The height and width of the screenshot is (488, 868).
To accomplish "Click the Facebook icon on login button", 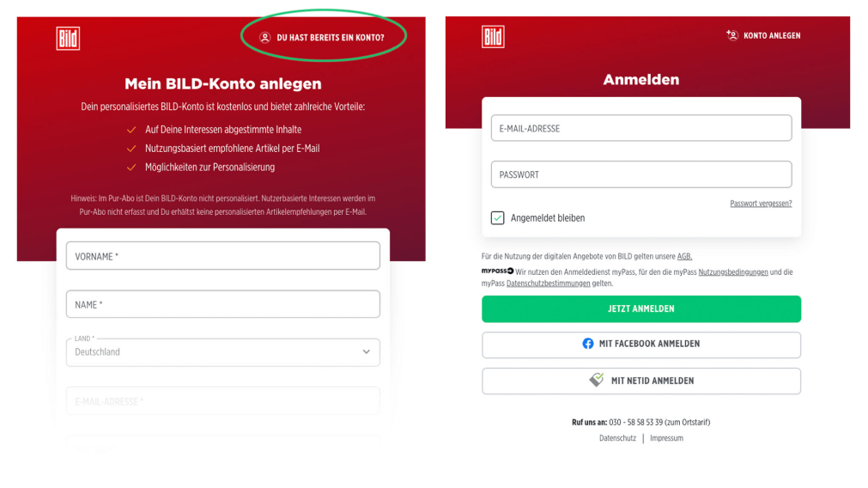I will click(588, 344).
